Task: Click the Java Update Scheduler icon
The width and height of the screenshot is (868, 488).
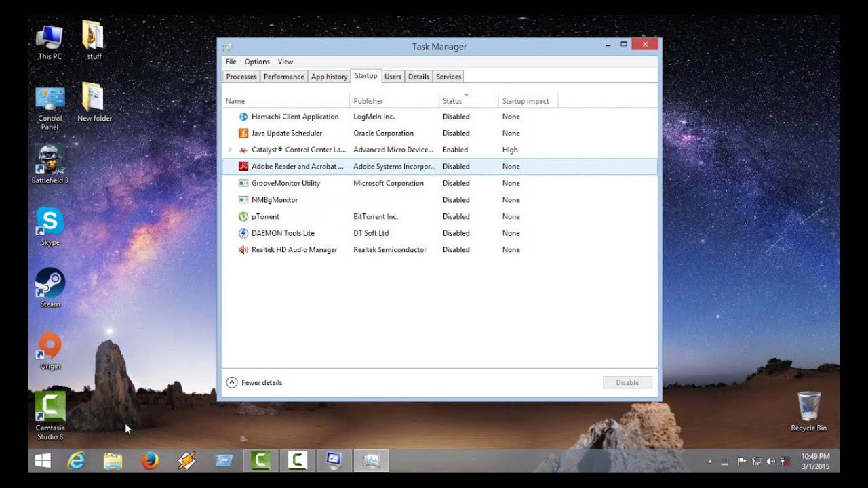Action: tap(243, 134)
